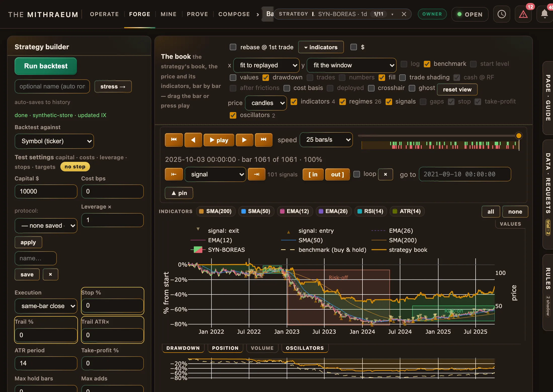Toggle RSI(14) indicator chip

pos(371,211)
